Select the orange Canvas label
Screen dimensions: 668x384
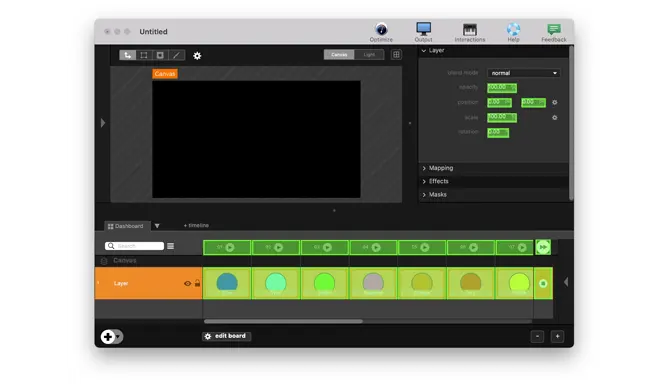point(165,74)
